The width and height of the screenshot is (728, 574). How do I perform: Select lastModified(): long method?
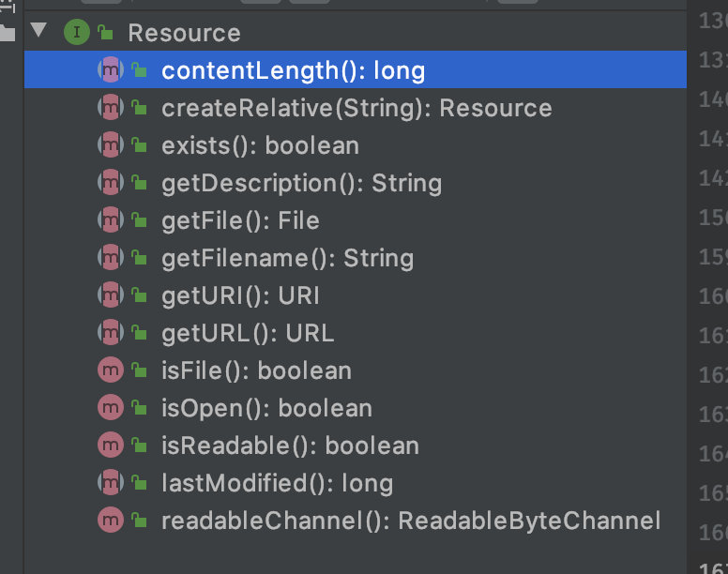tap(277, 483)
